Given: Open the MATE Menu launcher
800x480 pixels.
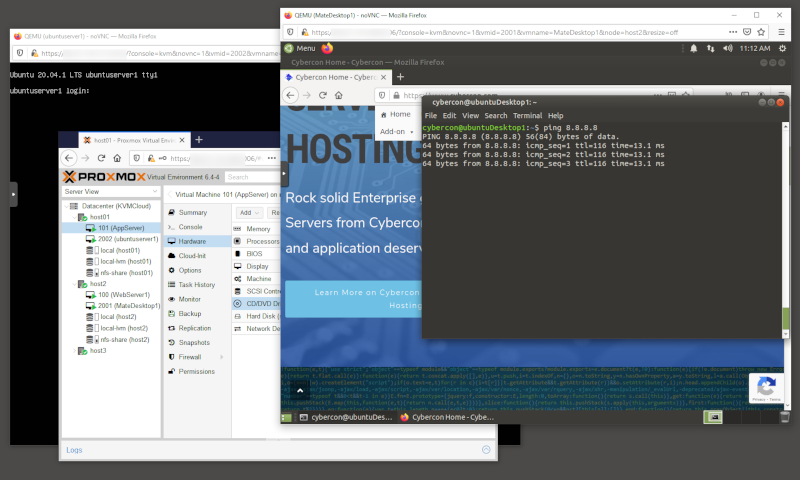Looking at the screenshot, I should point(300,48).
